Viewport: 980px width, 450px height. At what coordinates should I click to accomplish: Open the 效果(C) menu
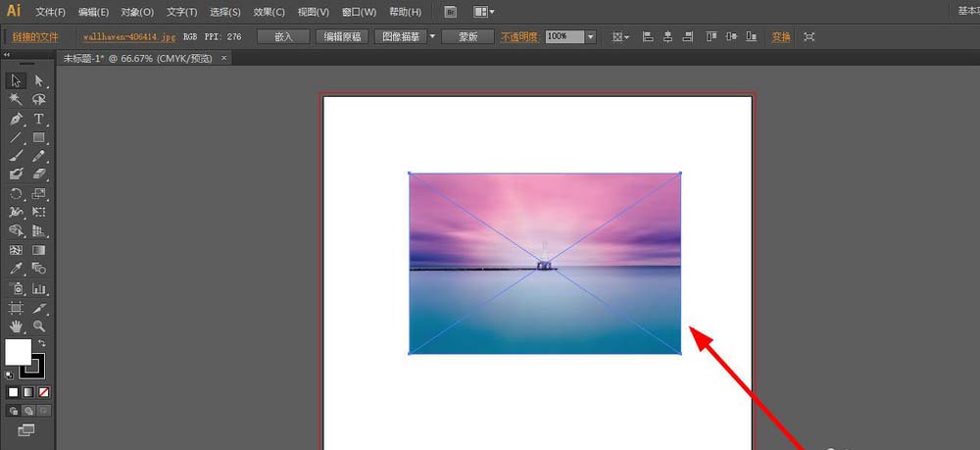pos(269,12)
